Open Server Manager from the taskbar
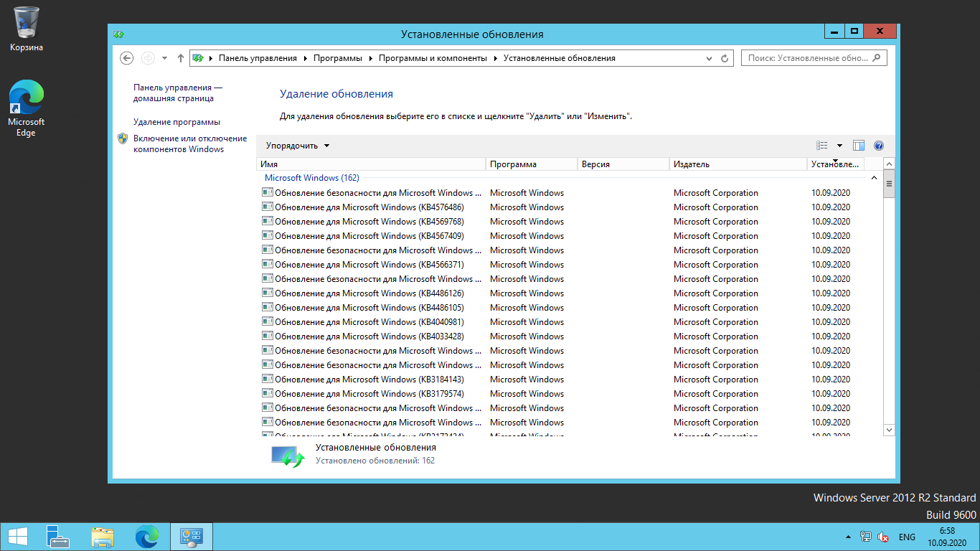Image resolution: width=980 pixels, height=551 pixels. 58,537
